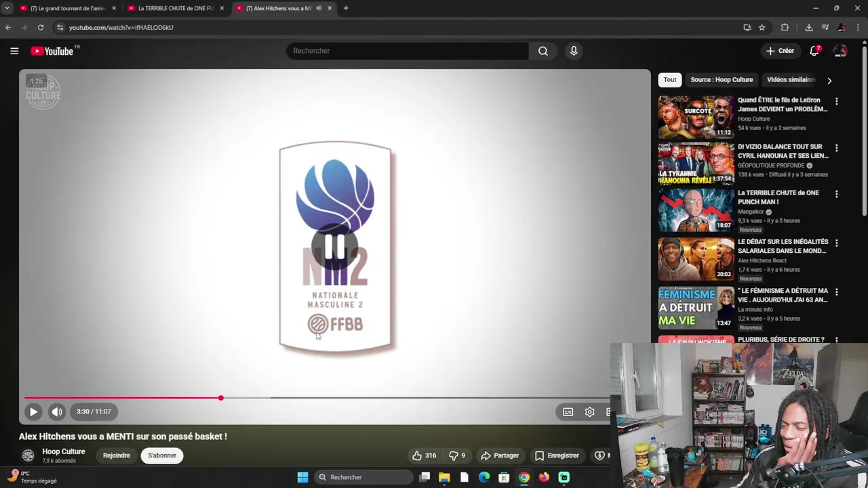Open options for the ONE PUNCH MAN video

tap(836, 194)
